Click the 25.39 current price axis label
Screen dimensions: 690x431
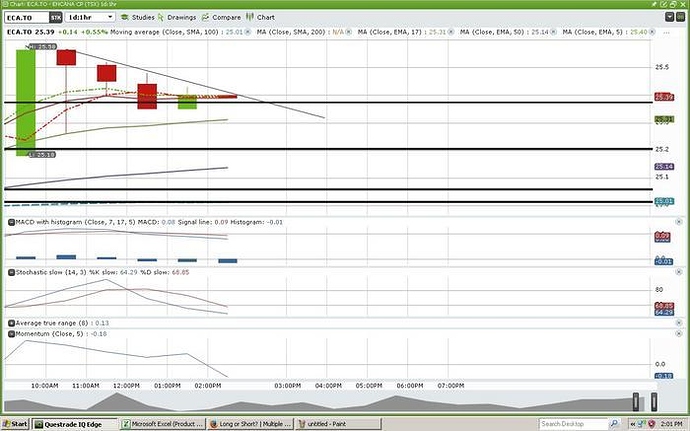coord(664,97)
